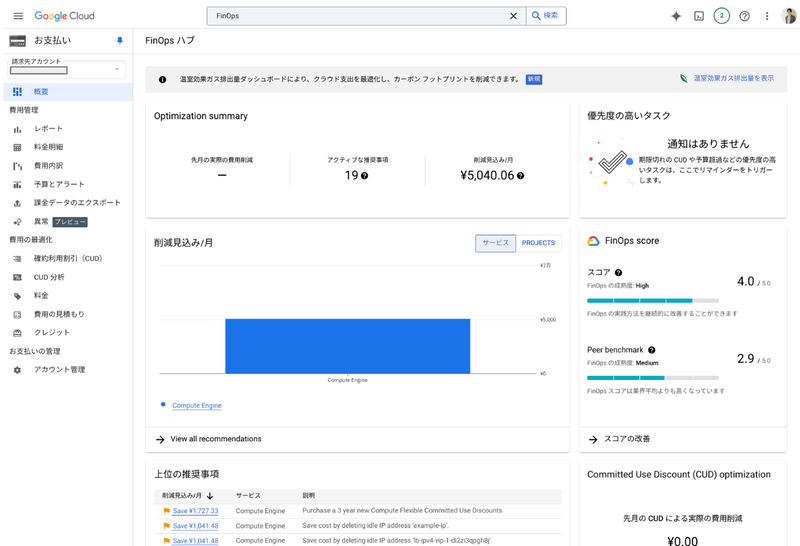Click the 予算とアラート icon

click(17, 185)
